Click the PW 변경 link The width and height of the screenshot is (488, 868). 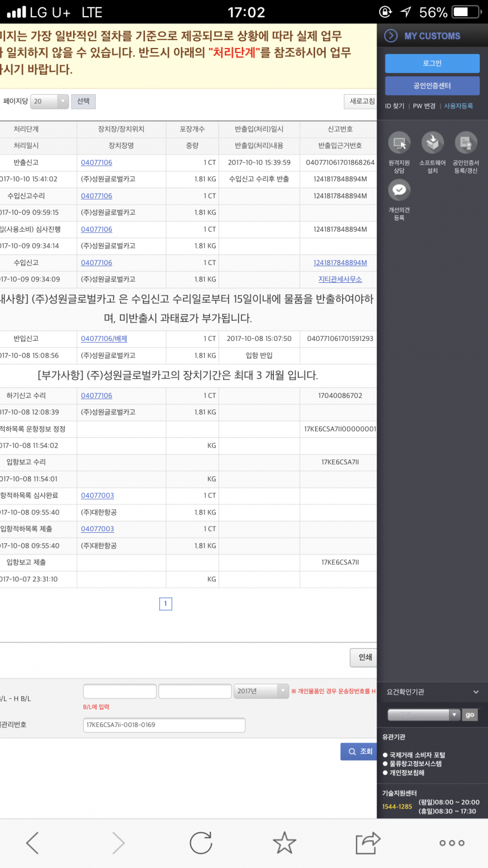coord(424,106)
